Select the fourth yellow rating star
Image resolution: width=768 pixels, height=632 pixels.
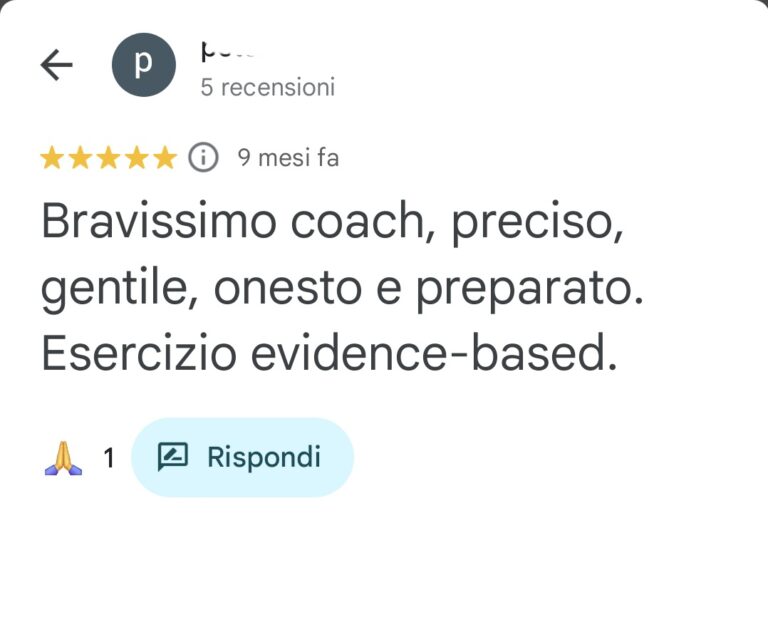pyautogui.click(x=137, y=158)
